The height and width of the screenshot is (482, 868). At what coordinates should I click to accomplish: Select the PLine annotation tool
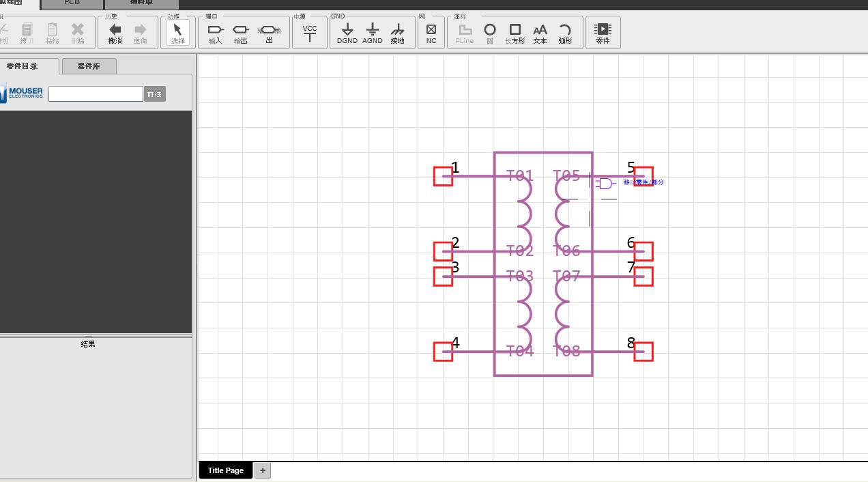point(465,33)
